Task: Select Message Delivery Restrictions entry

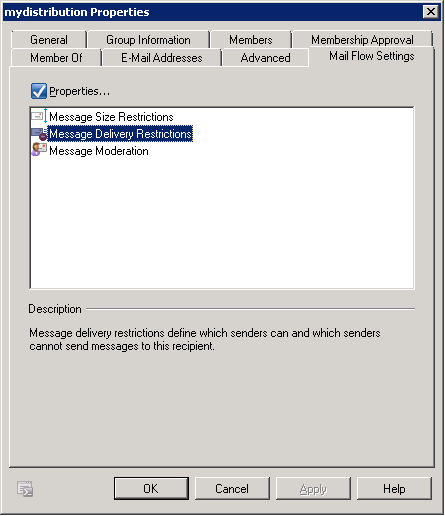Action: (x=120, y=134)
